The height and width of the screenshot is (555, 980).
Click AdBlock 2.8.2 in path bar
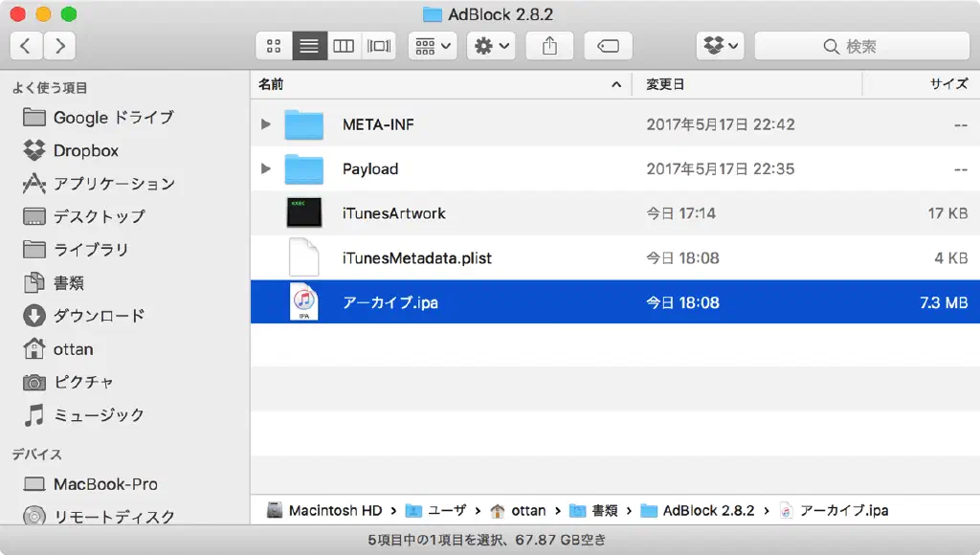(x=708, y=510)
